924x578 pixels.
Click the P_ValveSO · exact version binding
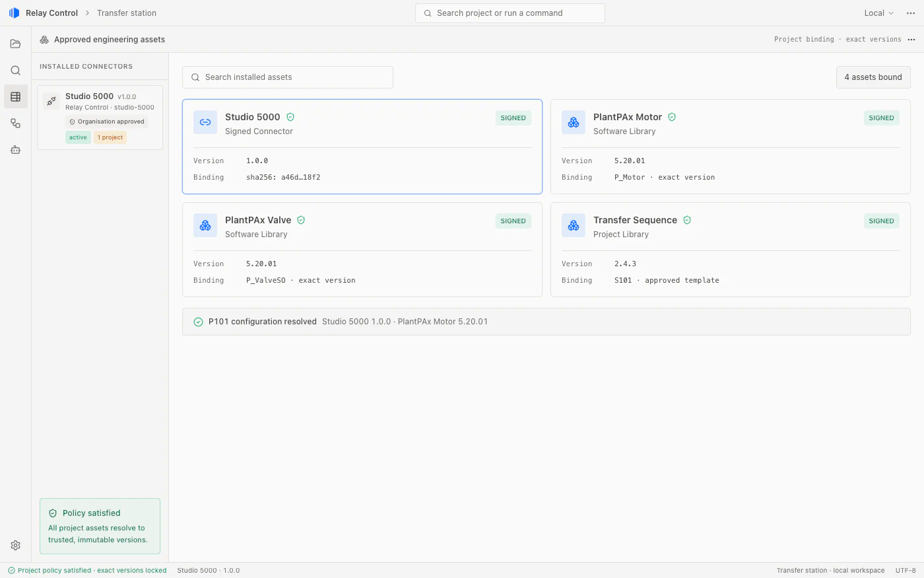click(x=301, y=281)
